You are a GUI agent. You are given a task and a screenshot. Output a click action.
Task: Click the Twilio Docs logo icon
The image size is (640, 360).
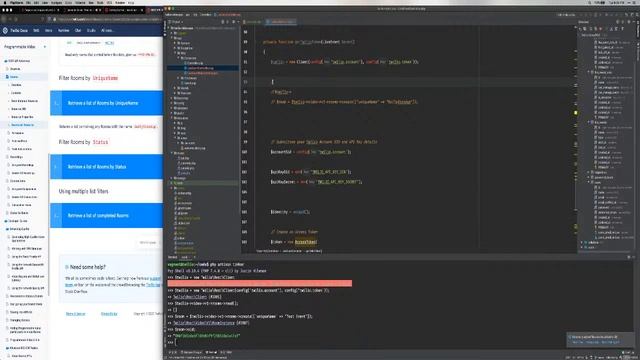point(5,31)
